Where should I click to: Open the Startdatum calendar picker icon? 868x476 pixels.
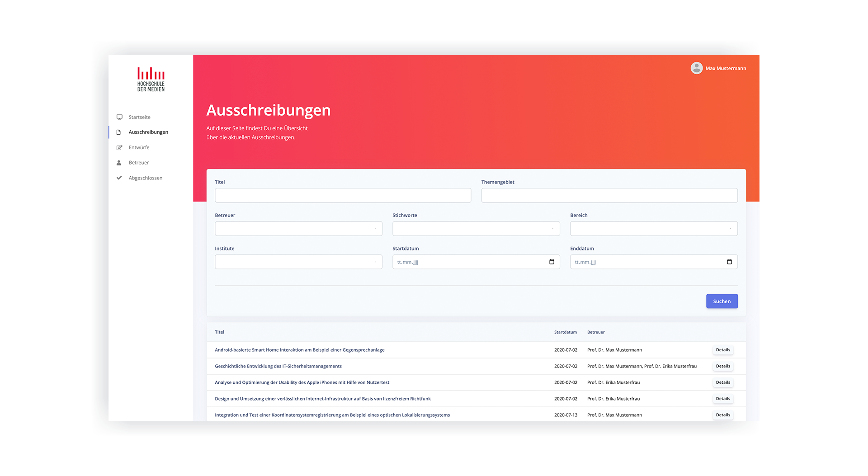pyautogui.click(x=552, y=262)
